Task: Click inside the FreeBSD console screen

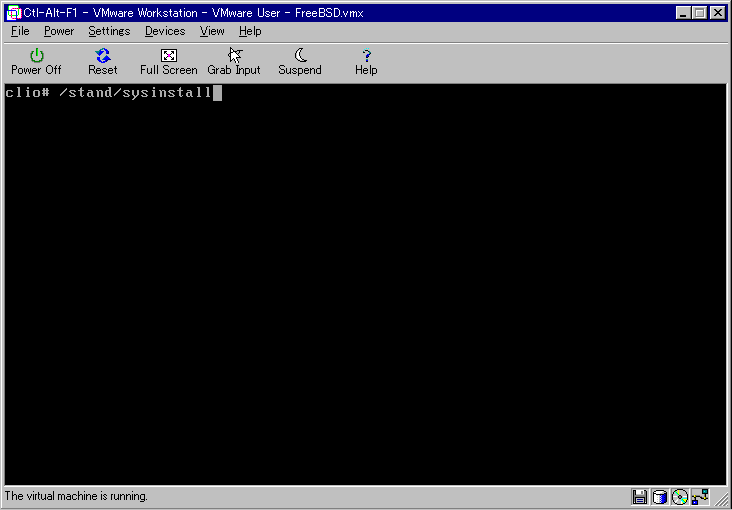Action: tap(365, 285)
